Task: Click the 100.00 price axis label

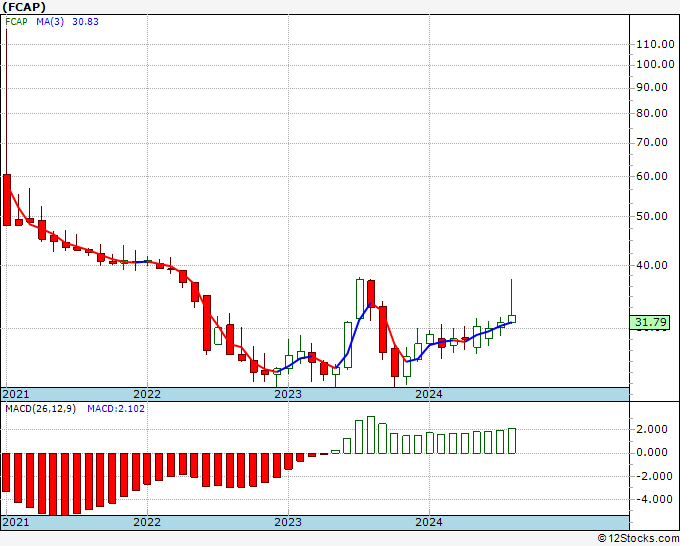Action: coord(655,64)
